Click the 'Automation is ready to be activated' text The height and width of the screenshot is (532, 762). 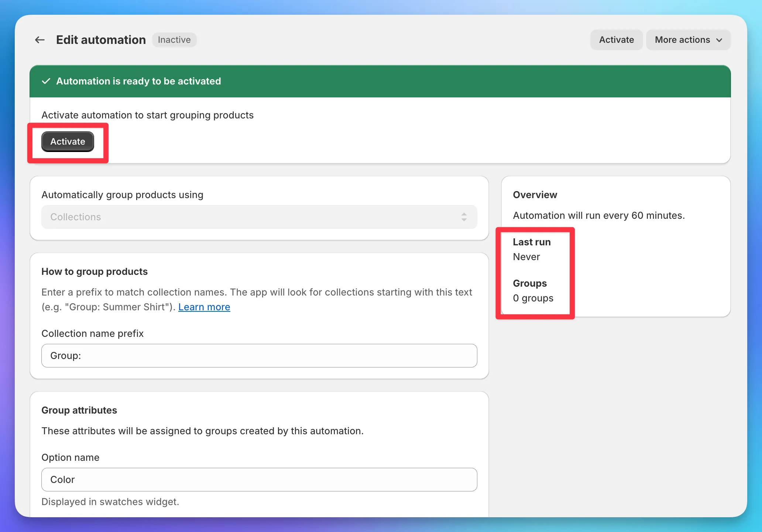138,81
